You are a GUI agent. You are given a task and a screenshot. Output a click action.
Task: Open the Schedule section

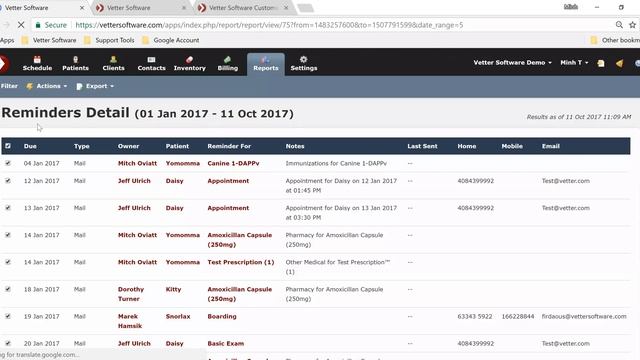[37, 63]
